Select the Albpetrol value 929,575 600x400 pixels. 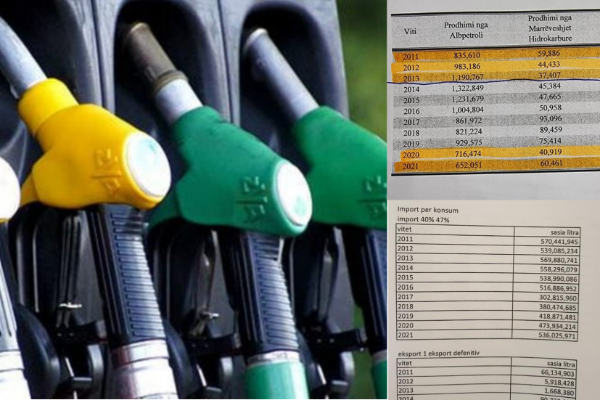pyautogui.click(x=467, y=142)
